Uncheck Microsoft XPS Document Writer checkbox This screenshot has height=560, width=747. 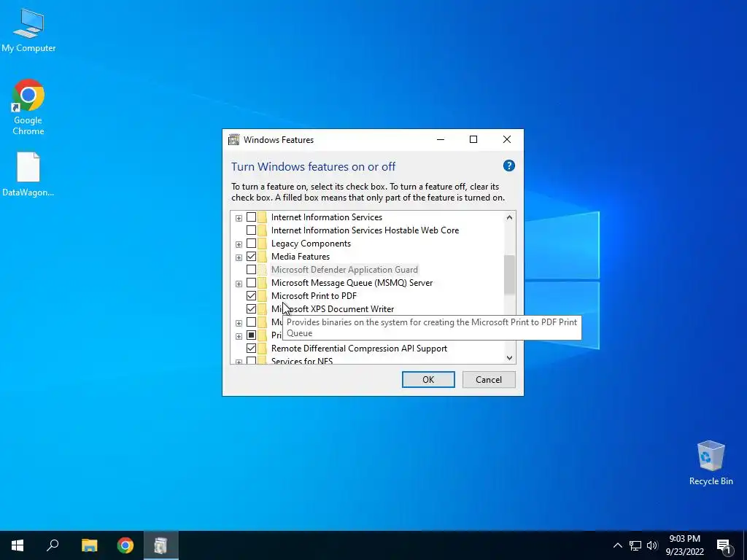[x=251, y=309]
